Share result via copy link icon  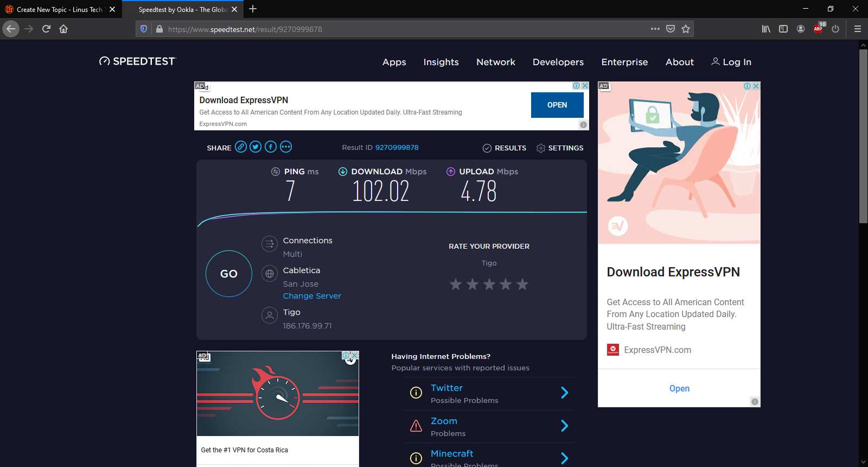tap(241, 147)
